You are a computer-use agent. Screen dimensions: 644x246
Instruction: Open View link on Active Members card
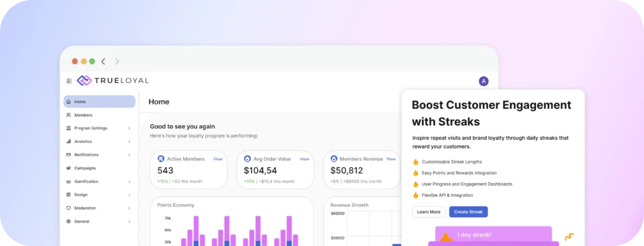(218, 159)
